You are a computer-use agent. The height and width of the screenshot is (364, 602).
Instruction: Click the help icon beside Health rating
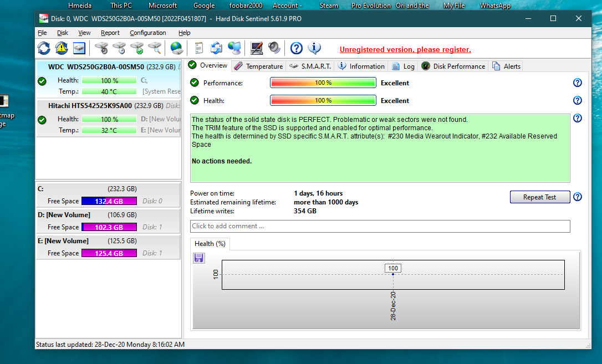tap(578, 100)
